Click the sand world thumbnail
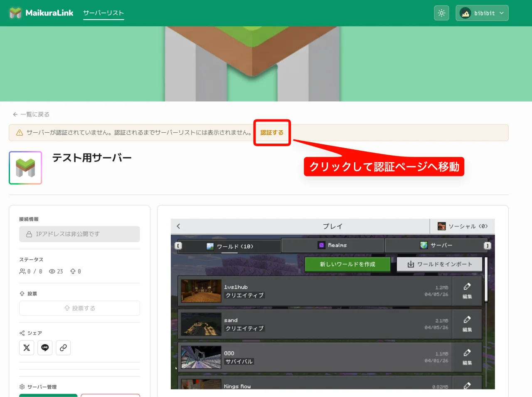Viewport: 532px width, 397px height. [x=201, y=324]
